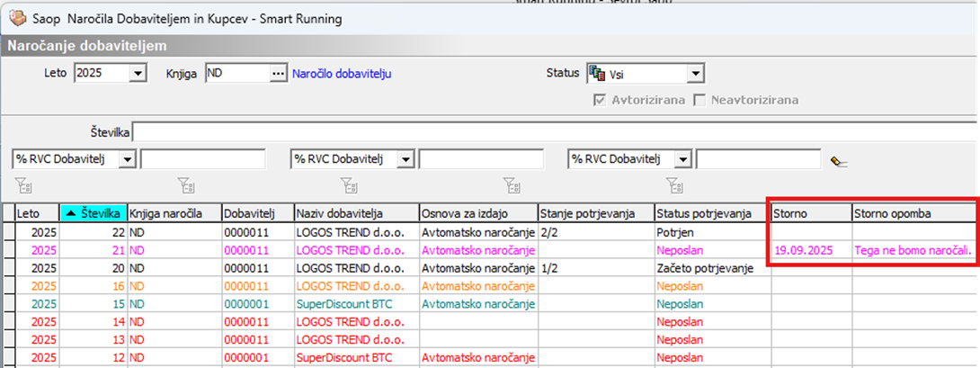Click the 1/2 confirmation state cell
This screenshot has width=980, height=368.
coord(595,268)
